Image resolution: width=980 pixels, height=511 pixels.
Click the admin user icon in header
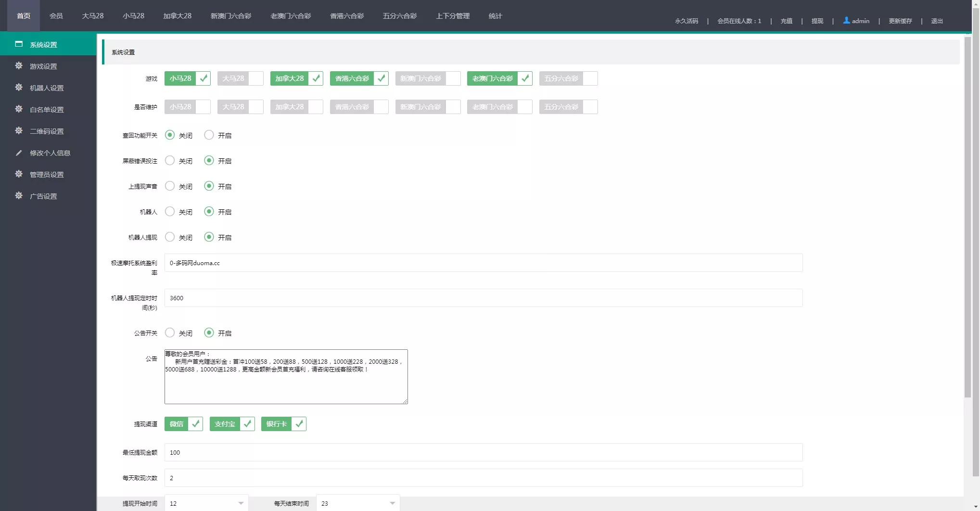click(846, 21)
